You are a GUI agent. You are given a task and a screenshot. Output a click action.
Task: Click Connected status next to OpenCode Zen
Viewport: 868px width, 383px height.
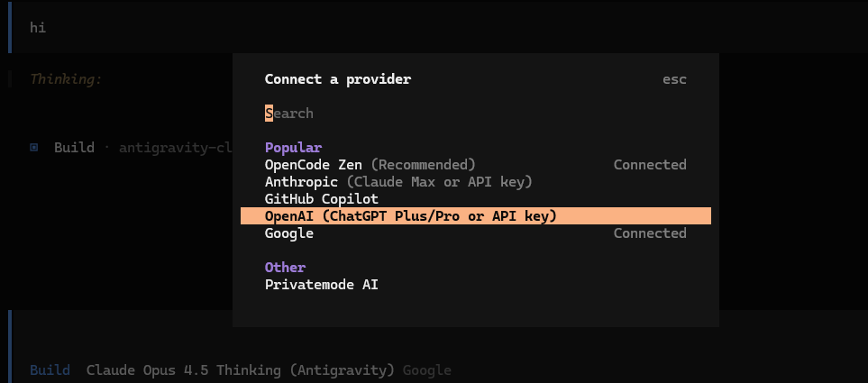(649, 165)
